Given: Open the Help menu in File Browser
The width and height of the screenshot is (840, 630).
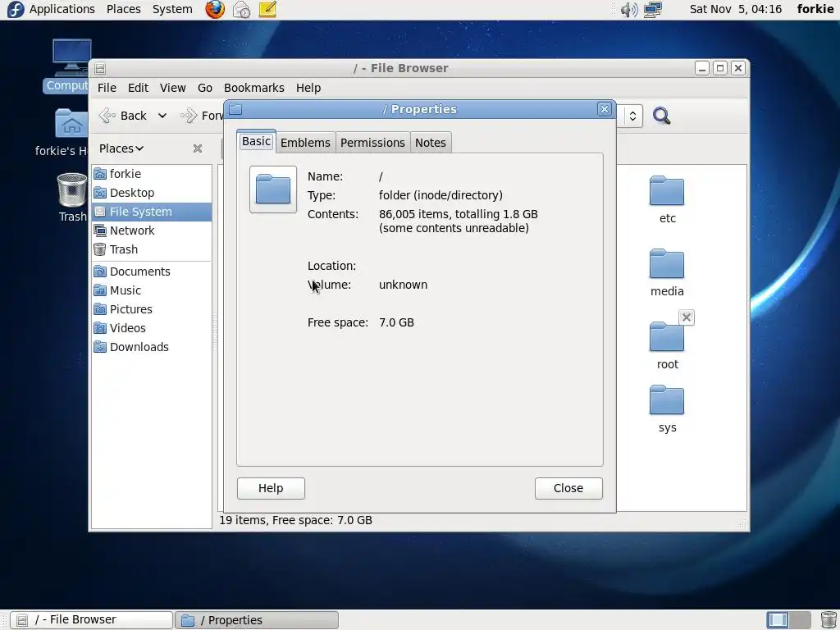Looking at the screenshot, I should pyautogui.click(x=308, y=88).
